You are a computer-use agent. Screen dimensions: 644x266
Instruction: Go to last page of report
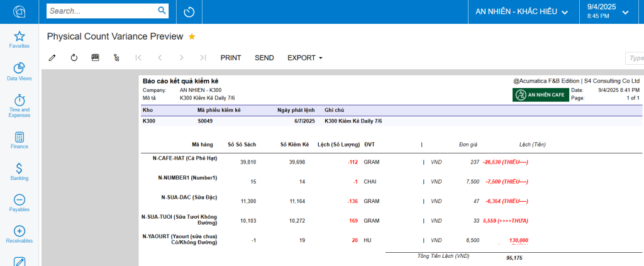click(x=203, y=58)
